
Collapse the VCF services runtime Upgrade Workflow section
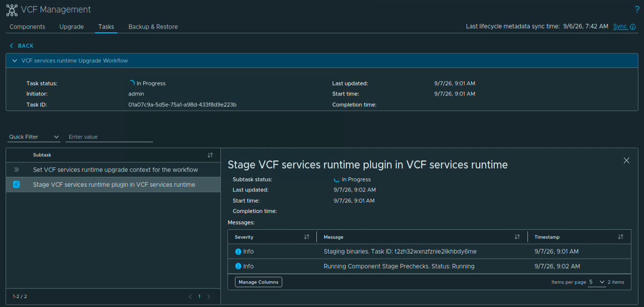[15, 61]
